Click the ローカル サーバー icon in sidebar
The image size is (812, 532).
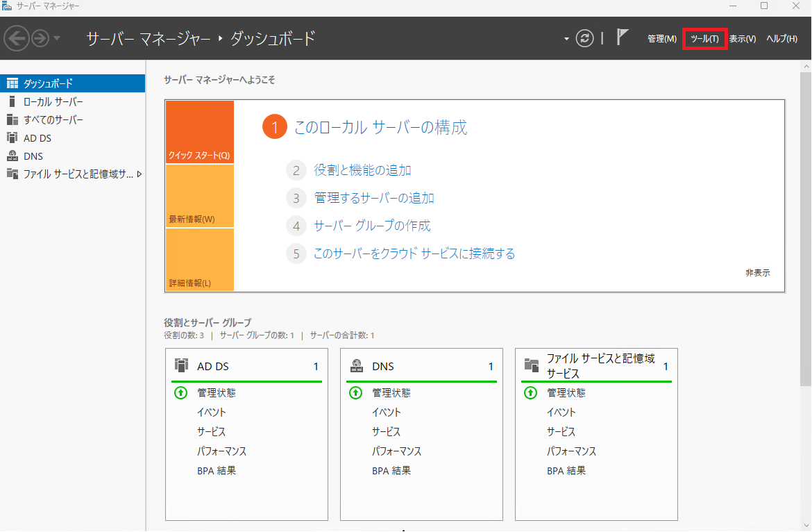12,101
